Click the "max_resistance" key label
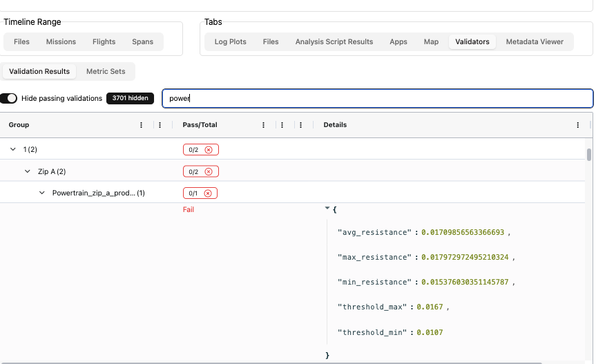Screen dimensions: 596x364 point(374,257)
